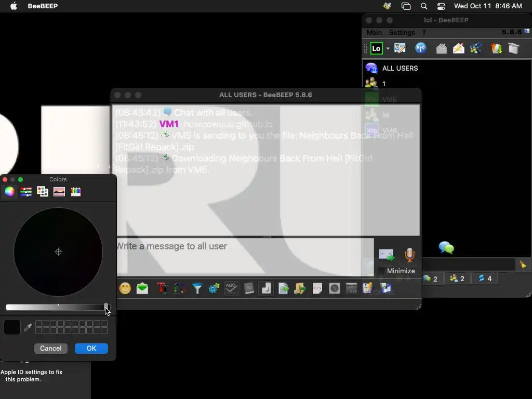
Task: Click the gray shared box icon in main toolbar
Action: (x=514, y=48)
